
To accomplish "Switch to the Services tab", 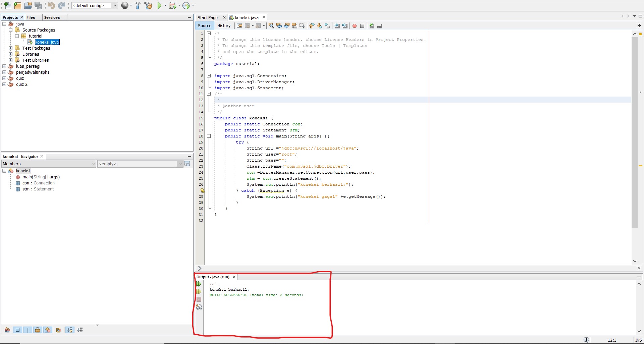I will coord(52,17).
